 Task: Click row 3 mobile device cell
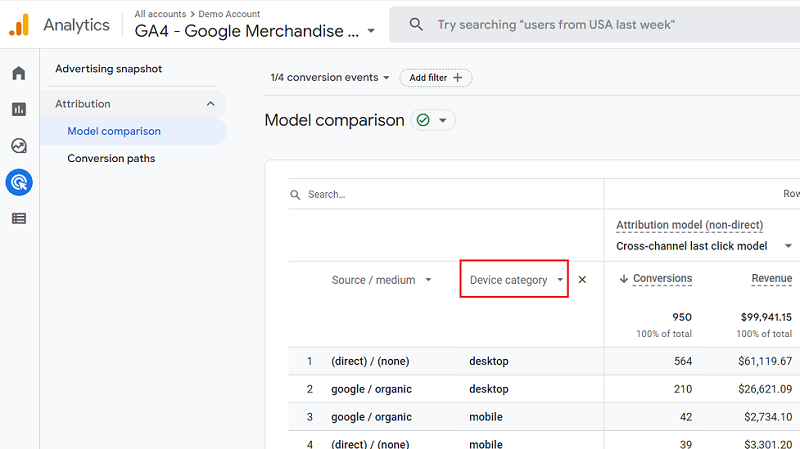tap(486, 417)
